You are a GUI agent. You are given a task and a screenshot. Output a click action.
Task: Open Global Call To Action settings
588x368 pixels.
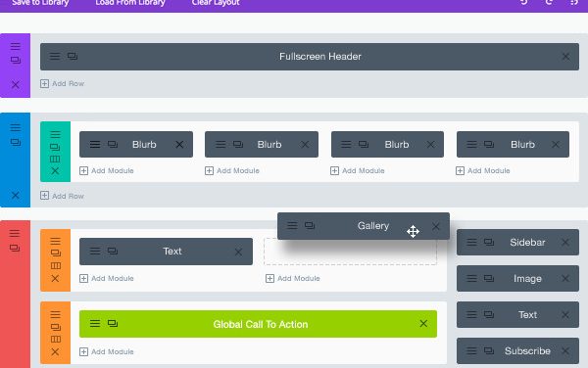pyautogui.click(x=95, y=323)
